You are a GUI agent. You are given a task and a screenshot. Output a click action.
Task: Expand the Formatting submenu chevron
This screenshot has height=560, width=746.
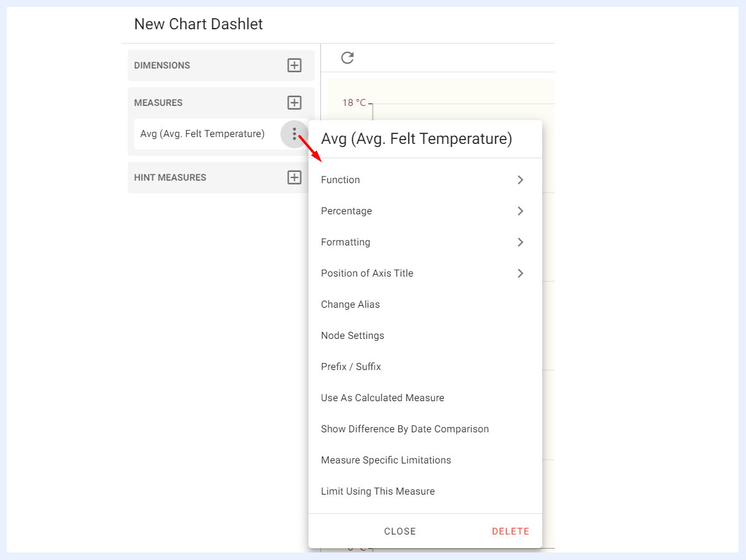(x=520, y=242)
